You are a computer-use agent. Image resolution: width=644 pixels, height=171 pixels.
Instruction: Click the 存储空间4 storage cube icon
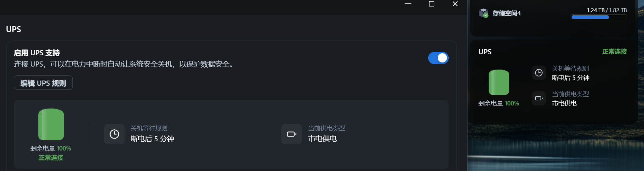tap(484, 13)
